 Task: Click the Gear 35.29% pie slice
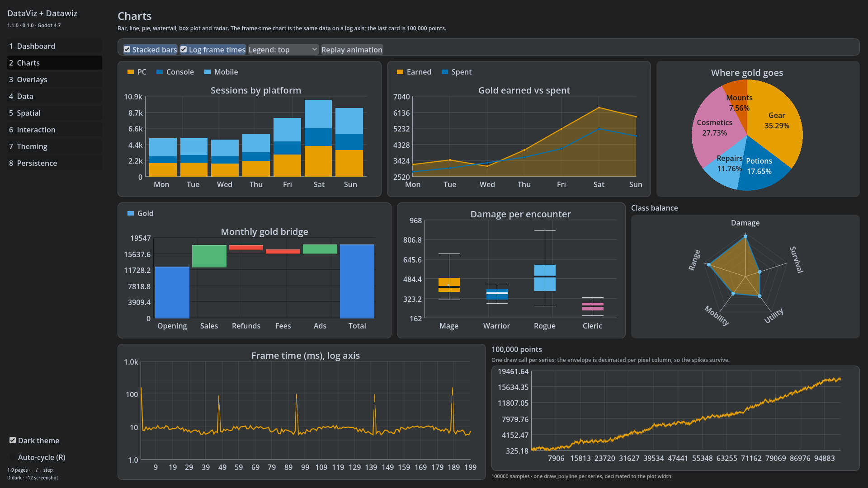pos(777,121)
